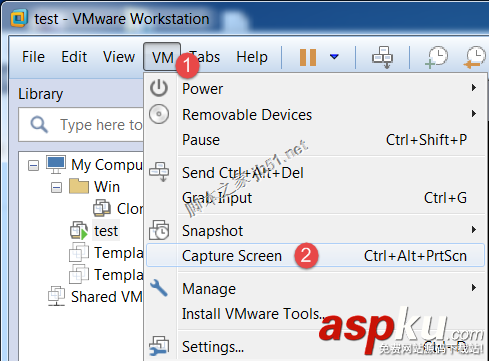The width and height of the screenshot is (489, 361).
Task: Open the Removable Devices submenu
Action: 315,115
